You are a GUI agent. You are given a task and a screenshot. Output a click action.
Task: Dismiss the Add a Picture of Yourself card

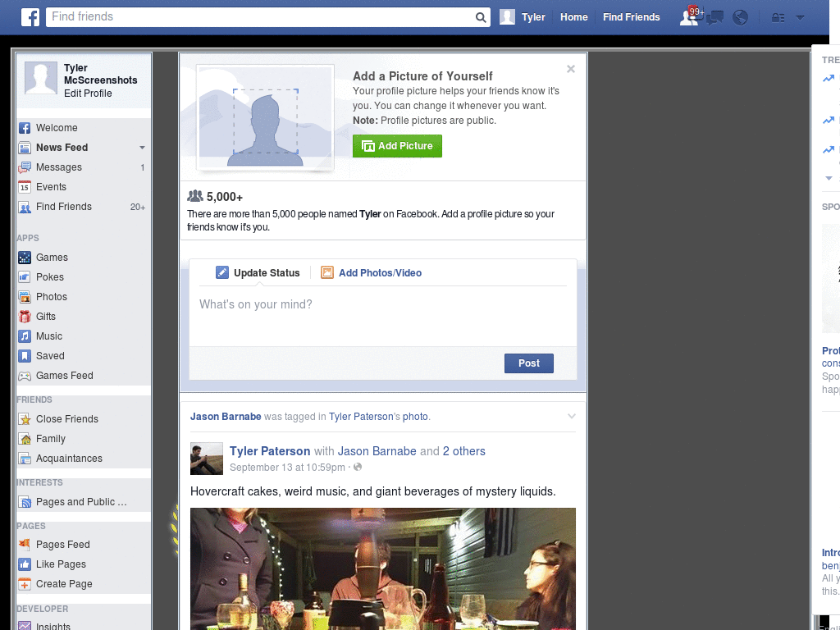[571, 69]
